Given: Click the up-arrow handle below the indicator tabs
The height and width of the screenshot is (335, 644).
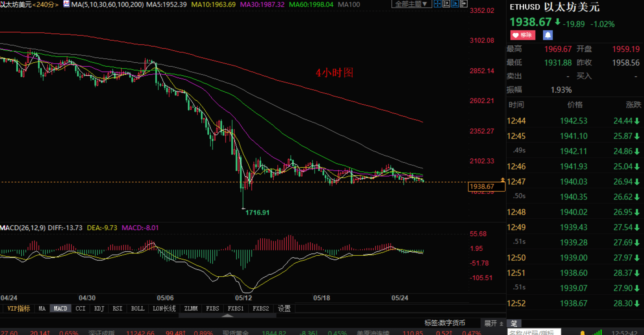Looking at the screenshot, I should point(227,315).
